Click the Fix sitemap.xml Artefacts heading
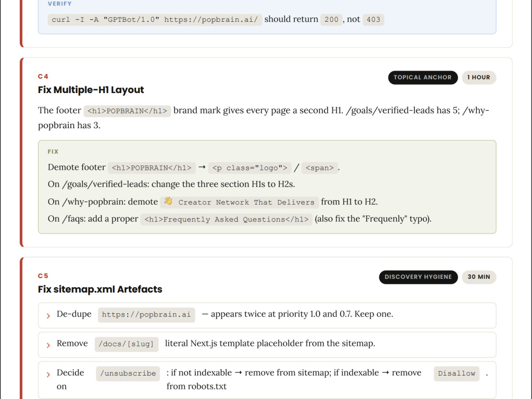This screenshot has height=399, width=532. [100, 289]
